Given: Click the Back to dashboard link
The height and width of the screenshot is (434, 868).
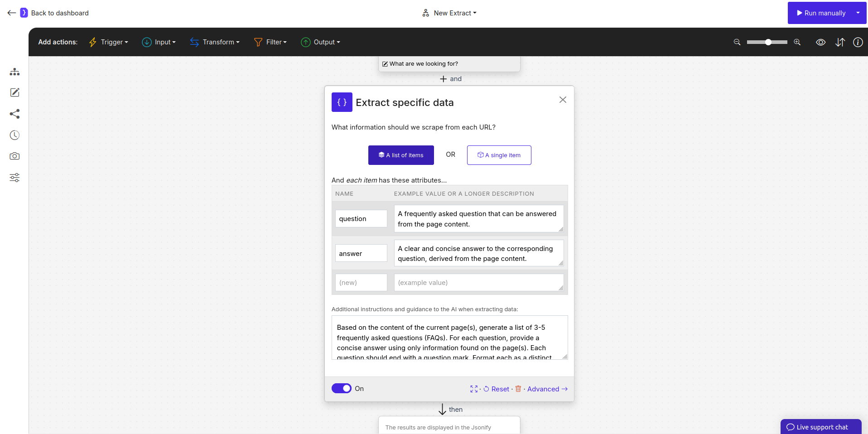Looking at the screenshot, I should [60, 13].
